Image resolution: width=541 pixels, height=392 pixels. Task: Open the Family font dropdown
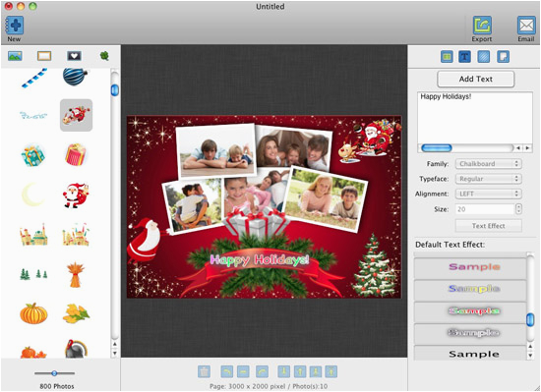(488, 164)
